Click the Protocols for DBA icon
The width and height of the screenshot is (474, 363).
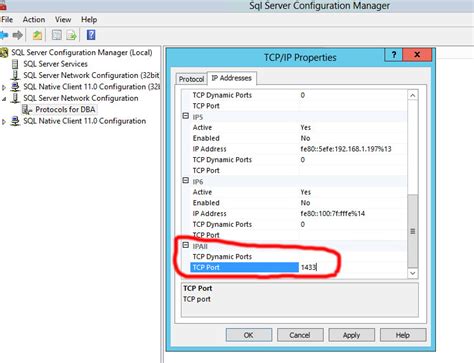click(x=27, y=109)
